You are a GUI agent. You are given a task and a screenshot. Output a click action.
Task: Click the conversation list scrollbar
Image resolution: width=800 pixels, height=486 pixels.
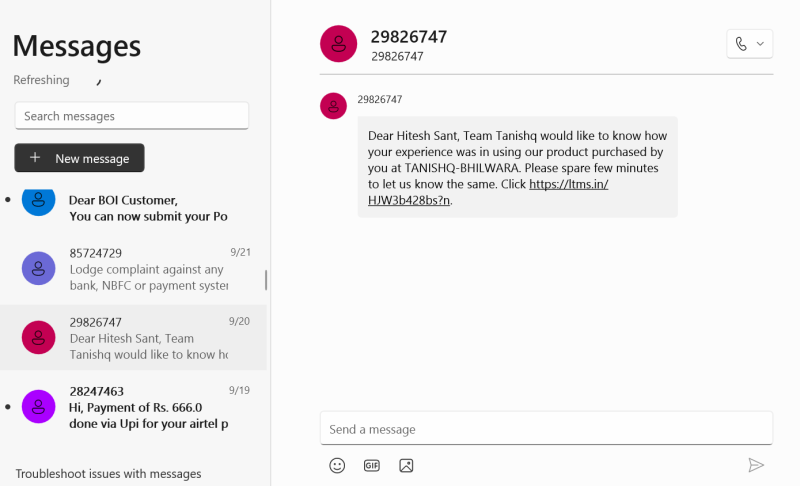(265, 280)
